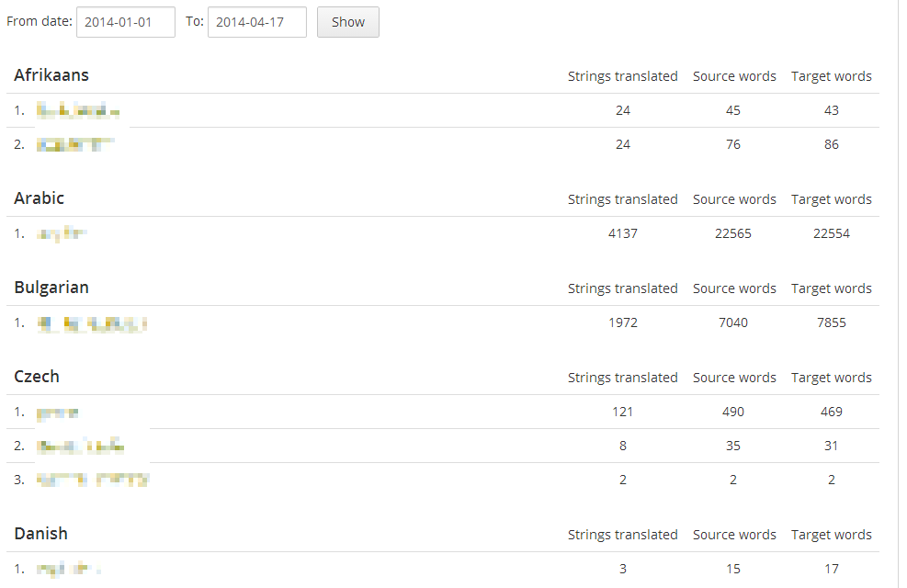The height and width of the screenshot is (588, 907).
Task: Click Arabic strings translated value 4137
Action: [623, 233]
